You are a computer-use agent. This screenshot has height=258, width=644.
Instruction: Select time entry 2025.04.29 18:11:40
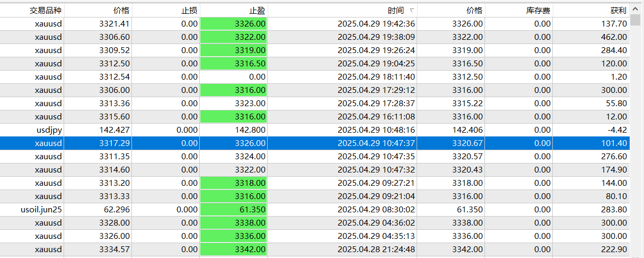[x=376, y=76]
